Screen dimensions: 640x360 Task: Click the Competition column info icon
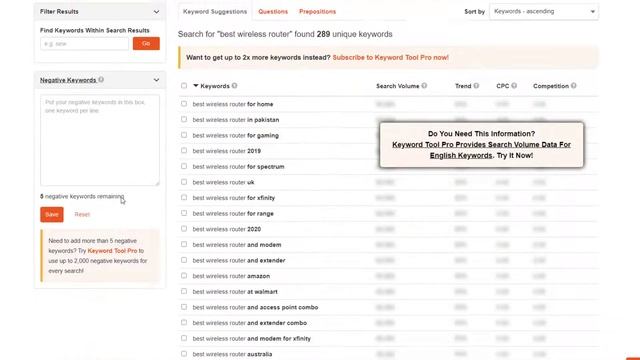point(573,86)
